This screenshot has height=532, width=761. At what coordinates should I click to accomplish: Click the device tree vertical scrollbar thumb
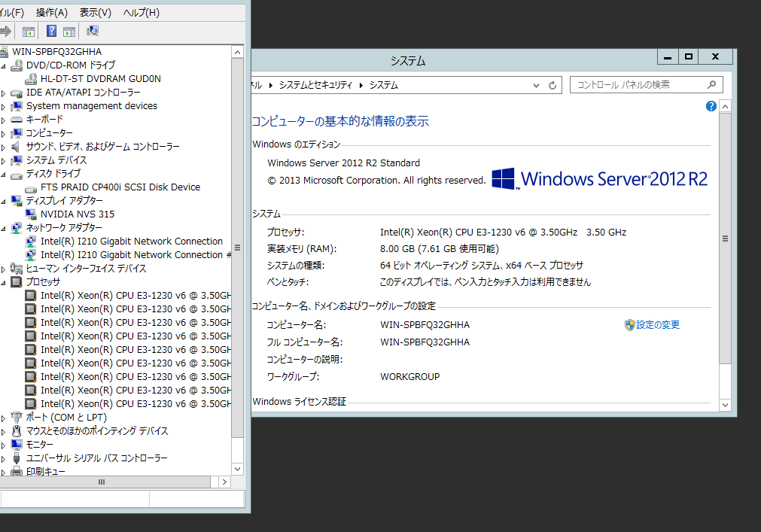coord(237,248)
